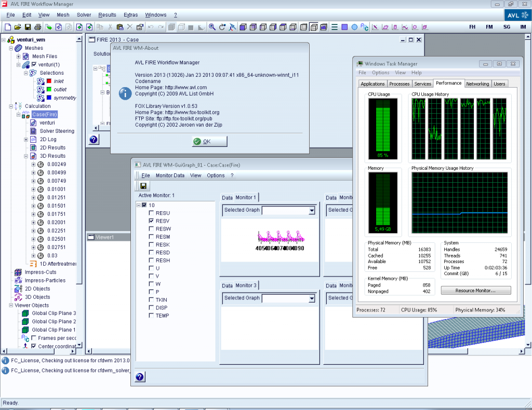The image size is (532, 410).
Task: Click the FM toolbar button
Action: click(489, 27)
